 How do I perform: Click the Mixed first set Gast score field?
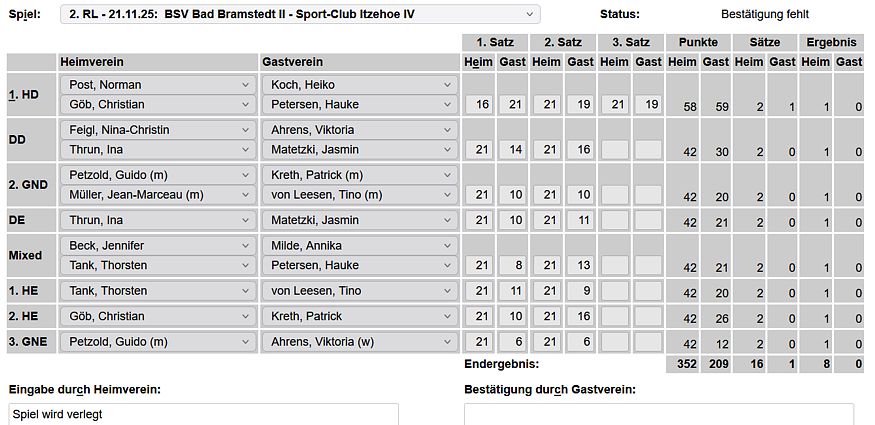click(x=512, y=266)
